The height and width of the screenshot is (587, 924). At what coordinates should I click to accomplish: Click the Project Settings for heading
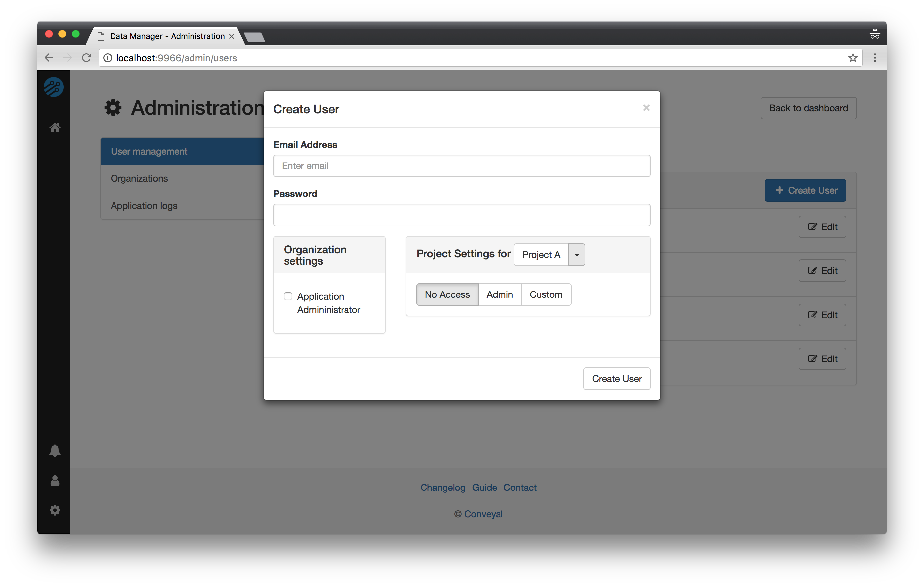(x=464, y=254)
